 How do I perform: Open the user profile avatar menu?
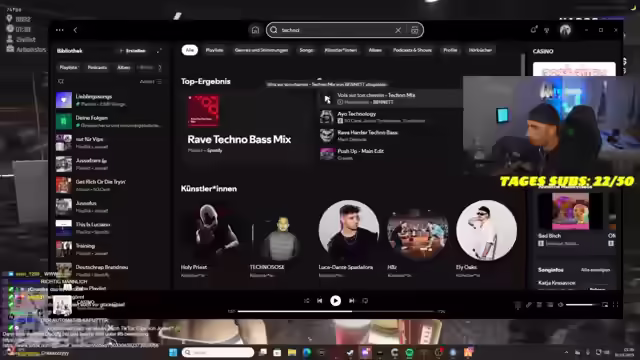coord(565,30)
